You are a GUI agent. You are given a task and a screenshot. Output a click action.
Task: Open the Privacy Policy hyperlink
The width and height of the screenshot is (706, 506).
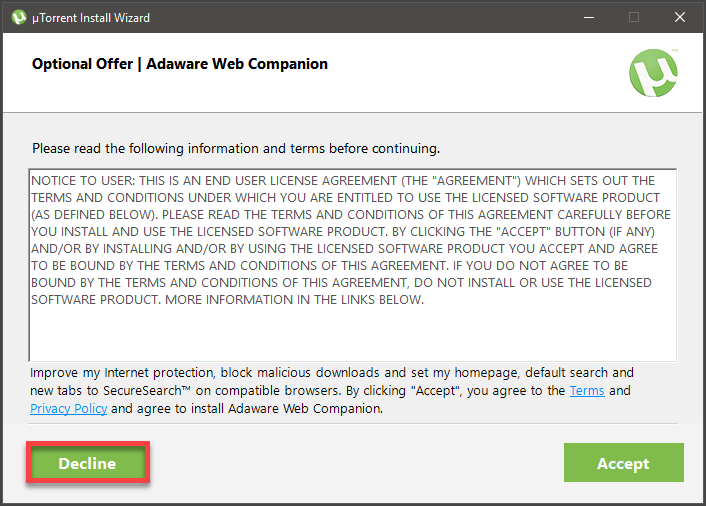[x=68, y=409]
